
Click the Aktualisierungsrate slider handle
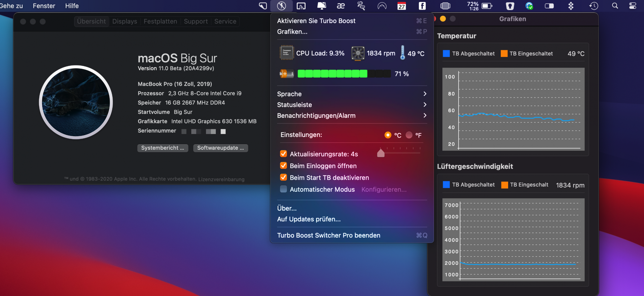[381, 153]
